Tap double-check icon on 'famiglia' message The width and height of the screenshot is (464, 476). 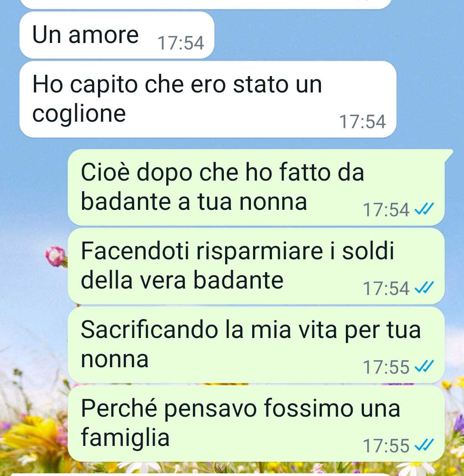click(424, 445)
